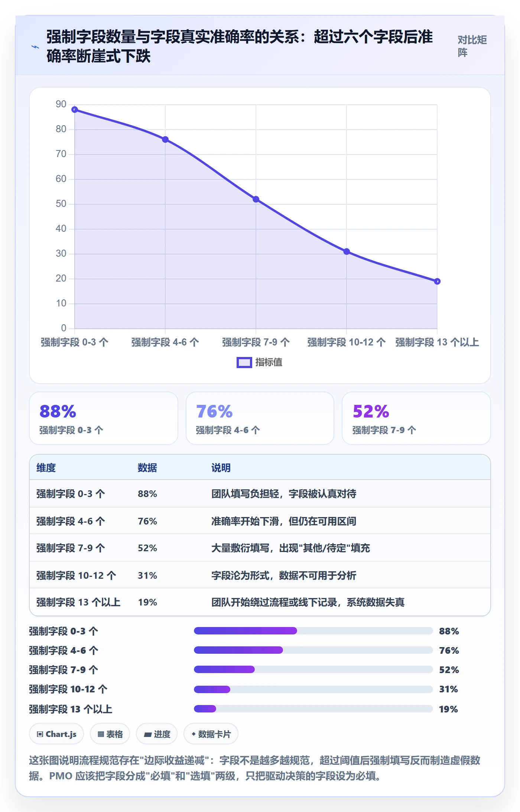Click the chart data point for 强制字段 10-12 个
520x812 pixels.
point(347,251)
